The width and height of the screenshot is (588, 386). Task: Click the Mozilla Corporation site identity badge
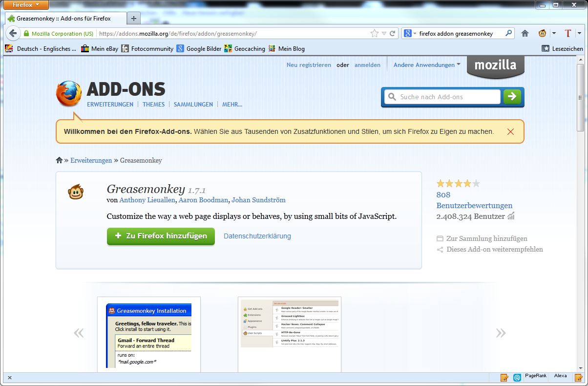coord(58,34)
